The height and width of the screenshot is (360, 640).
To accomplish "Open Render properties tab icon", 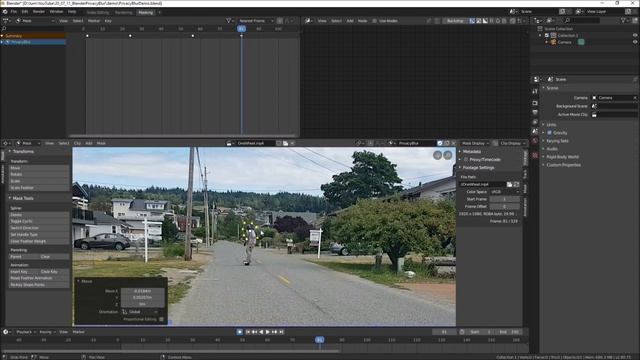I will tap(535, 103).
